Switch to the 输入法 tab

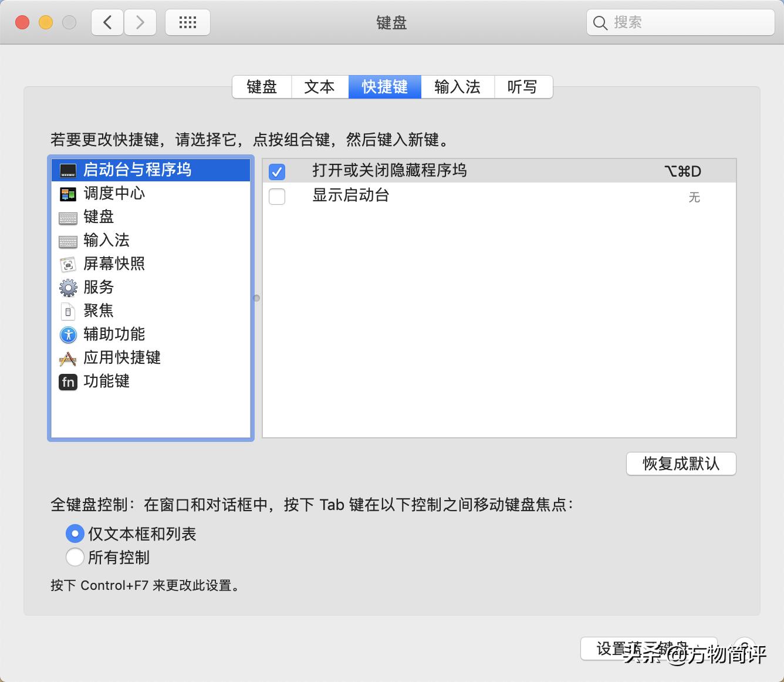click(458, 87)
